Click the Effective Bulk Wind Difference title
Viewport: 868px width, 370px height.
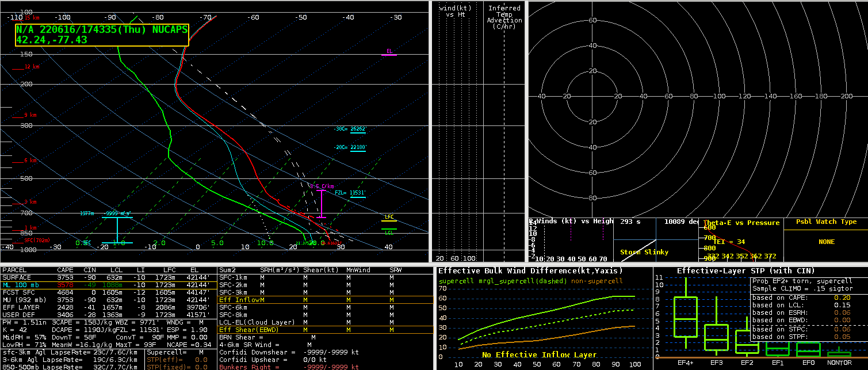pos(530,271)
